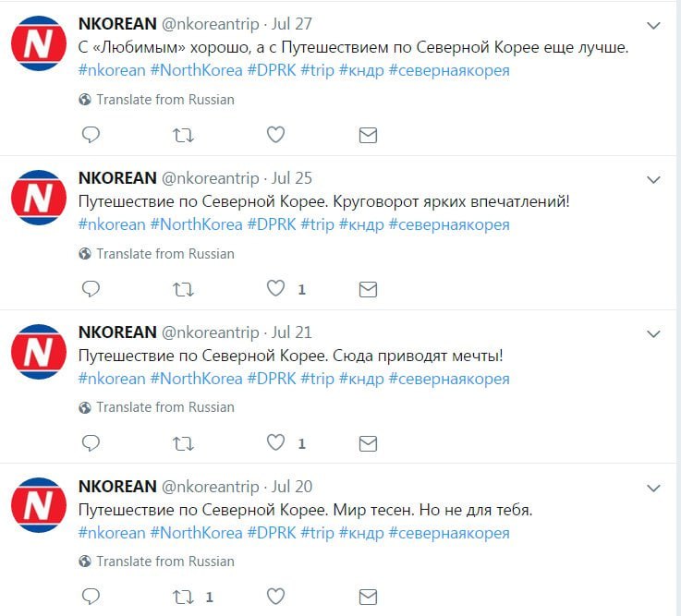Screen dimensions: 681x616
Task: Translate the Jul 21 tweet from Russian
Action: coord(165,407)
